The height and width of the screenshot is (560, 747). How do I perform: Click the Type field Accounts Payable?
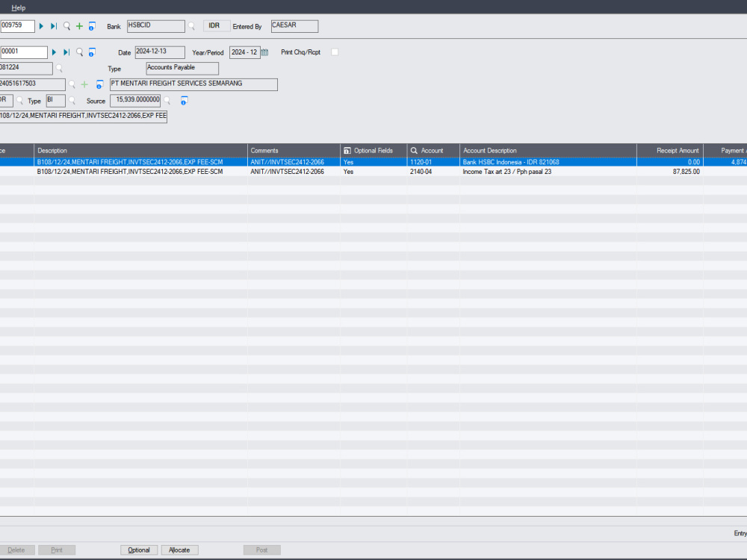pyautogui.click(x=182, y=69)
